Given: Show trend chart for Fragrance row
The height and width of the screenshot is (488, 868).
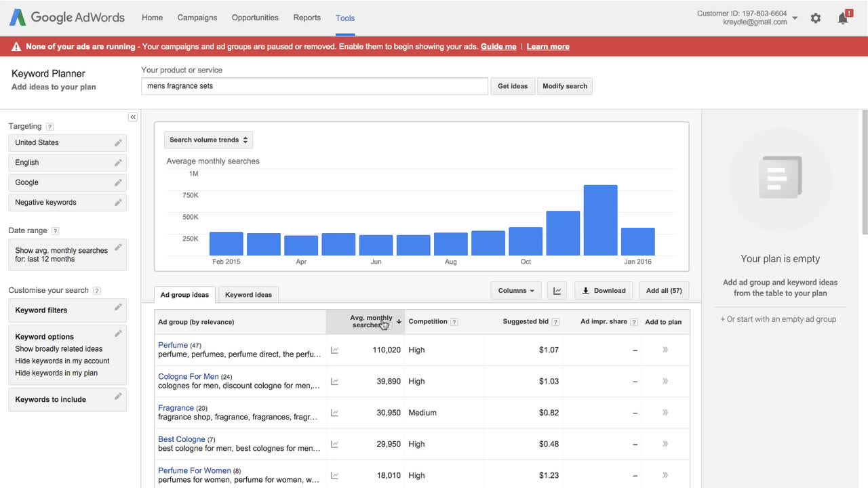Looking at the screenshot, I should 334,413.
